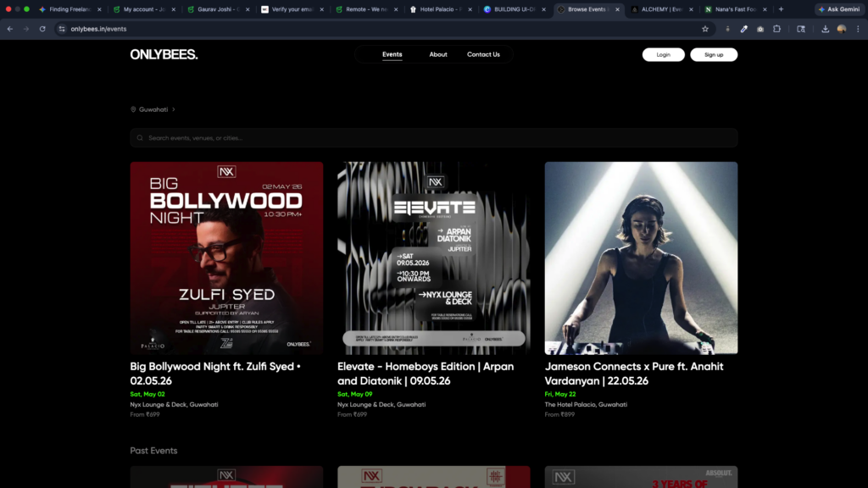Close the Finding Freelance tab
Image resolution: width=868 pixels, height=488 pixels.
click(x=99, y=9)
